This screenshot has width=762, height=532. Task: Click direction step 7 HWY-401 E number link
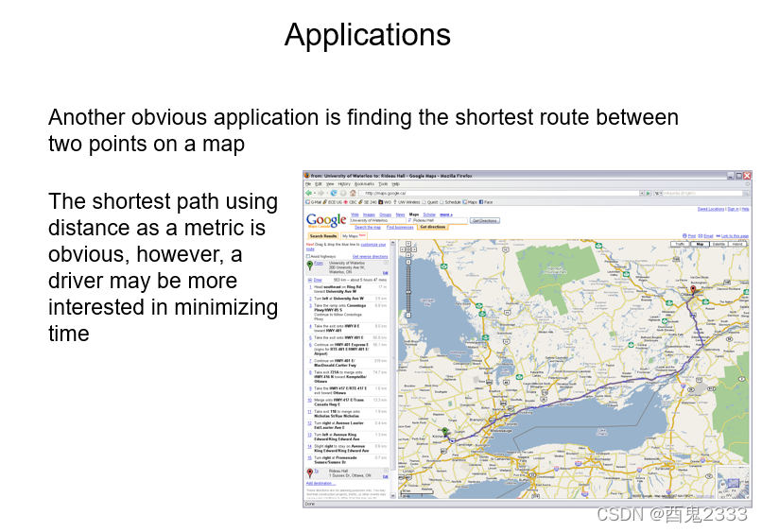[x=310, y=361]
